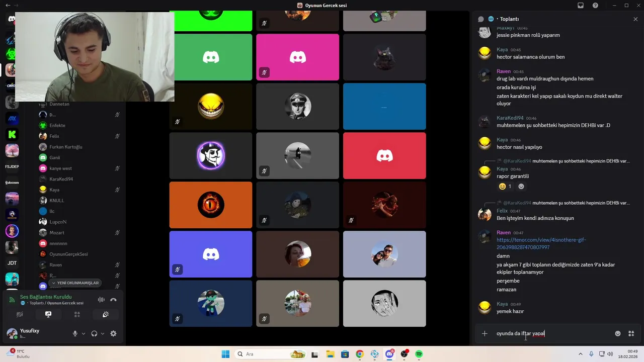The image size is (644, 362).
Task: Open the red Discord logo video tile
Action: pos(384,155)
